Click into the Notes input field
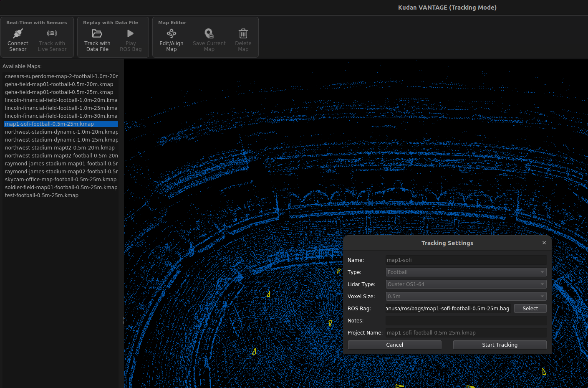 click(x=466, y=321)
